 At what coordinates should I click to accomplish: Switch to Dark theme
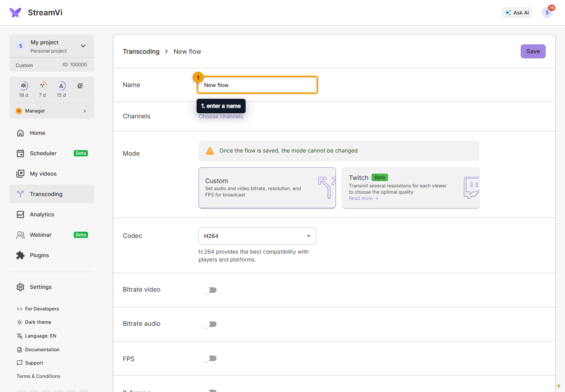pyautogui.click(x=34, y=322)
